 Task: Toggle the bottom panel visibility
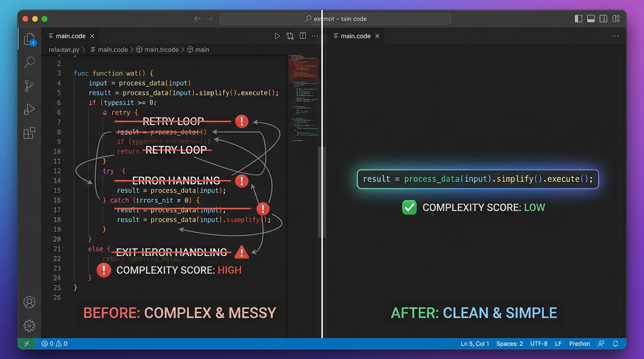point(591,19)
